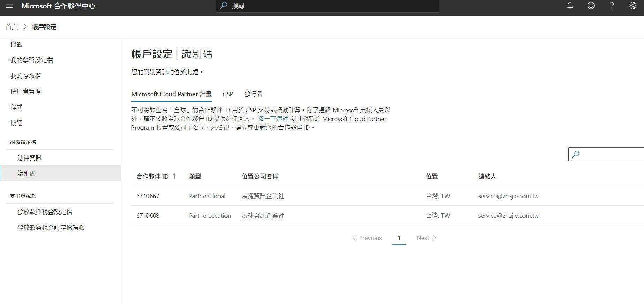This screenshot has width=644, height=304.
Task: Open 使用者管理 sidebar item
Action: coord(25,91)
